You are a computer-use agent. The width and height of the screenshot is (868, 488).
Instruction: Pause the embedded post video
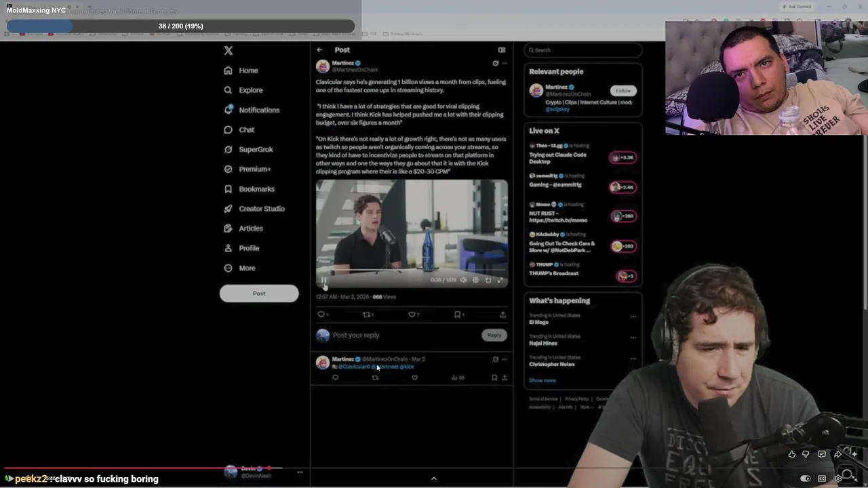324,280
